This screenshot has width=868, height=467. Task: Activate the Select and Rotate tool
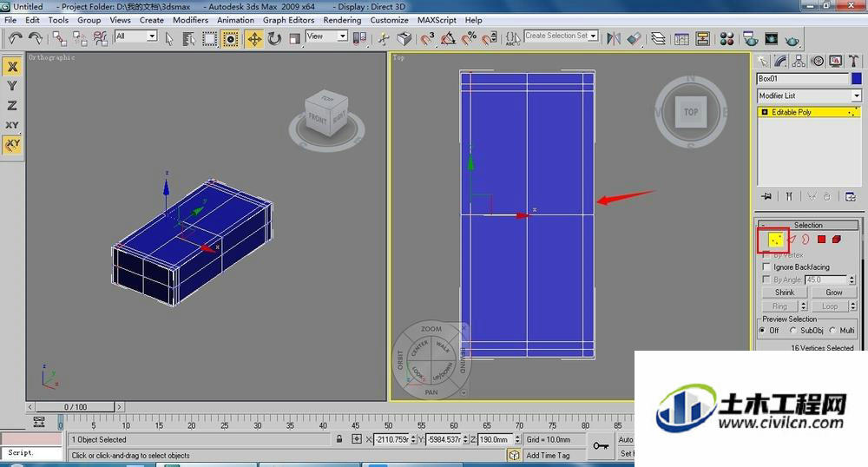[x=274, y=38]
